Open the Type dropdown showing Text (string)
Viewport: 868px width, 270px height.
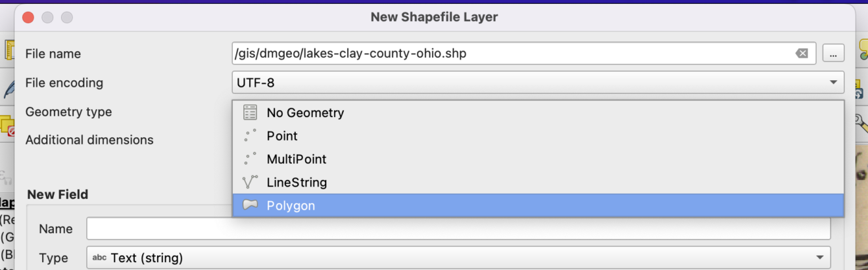click(x=458, y=258)
